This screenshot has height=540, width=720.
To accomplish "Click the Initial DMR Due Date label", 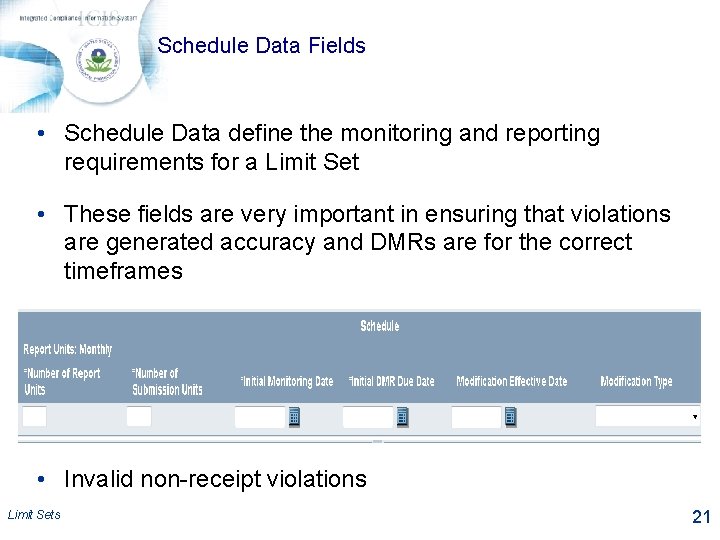I will pyautogui.click(x=391, y=382).
